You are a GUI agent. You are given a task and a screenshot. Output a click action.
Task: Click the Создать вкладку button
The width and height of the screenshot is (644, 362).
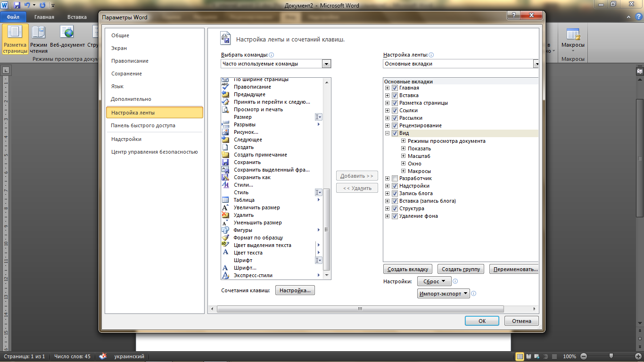408,269
